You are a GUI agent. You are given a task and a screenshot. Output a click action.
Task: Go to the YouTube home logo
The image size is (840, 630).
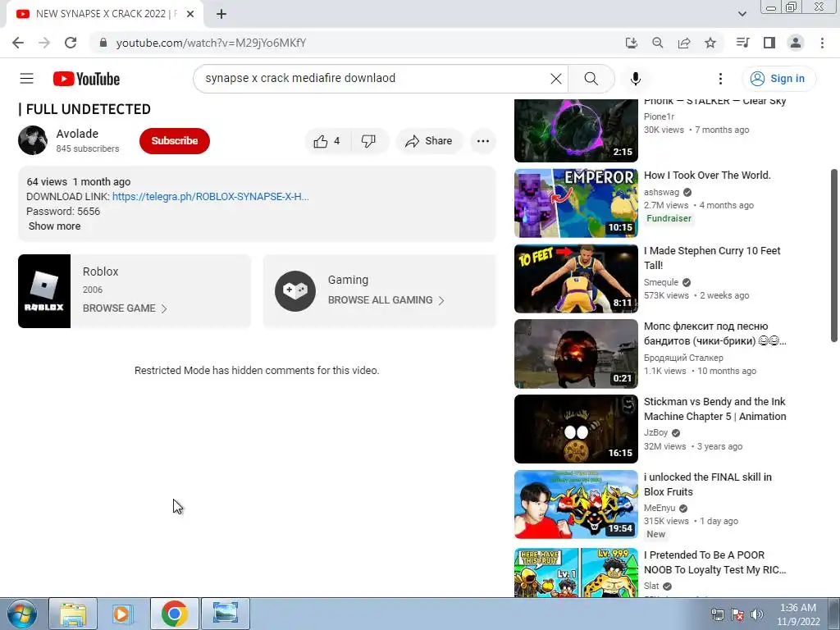(x=86, y=79)
